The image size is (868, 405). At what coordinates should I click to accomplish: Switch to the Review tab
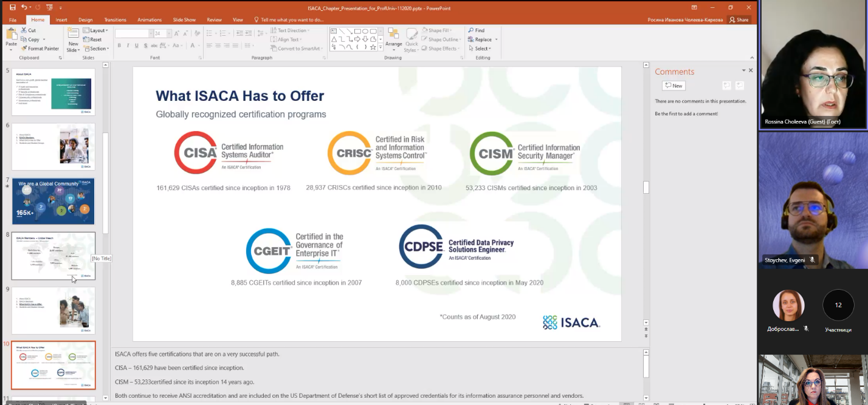coord(214,20)
